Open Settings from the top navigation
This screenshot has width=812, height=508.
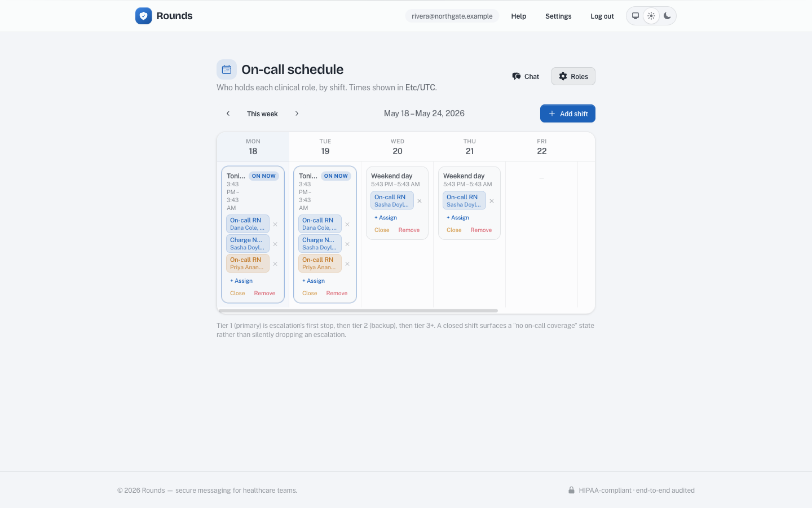click(x=558, y=16)
